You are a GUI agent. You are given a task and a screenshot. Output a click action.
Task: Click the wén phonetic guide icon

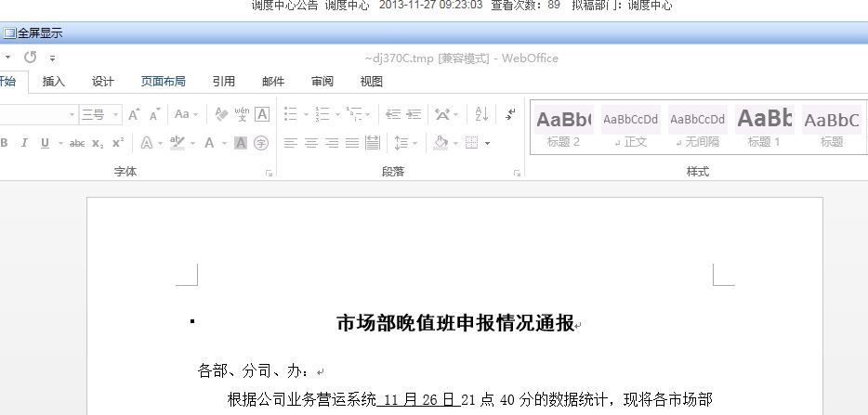(x=242, y=114)
